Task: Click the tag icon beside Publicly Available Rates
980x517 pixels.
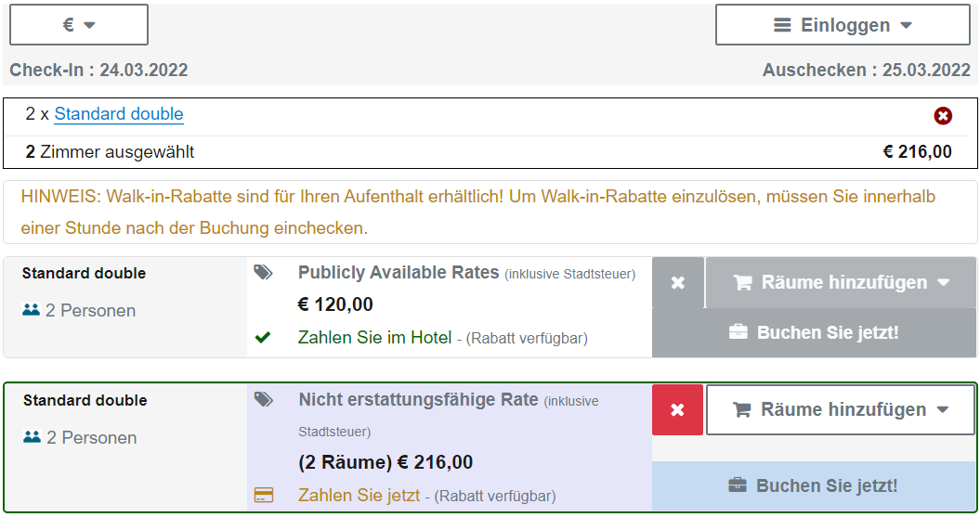Action: point(264,272)
